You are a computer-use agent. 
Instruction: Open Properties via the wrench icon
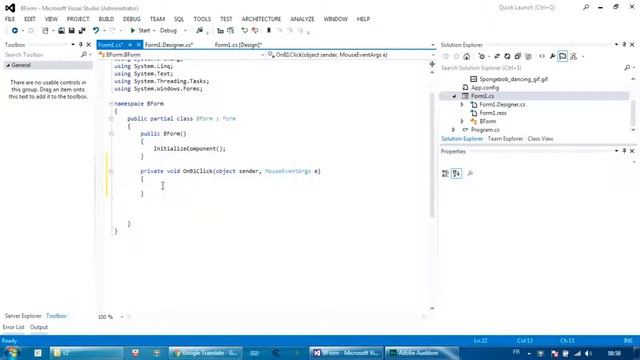click(x=552, y=56)
